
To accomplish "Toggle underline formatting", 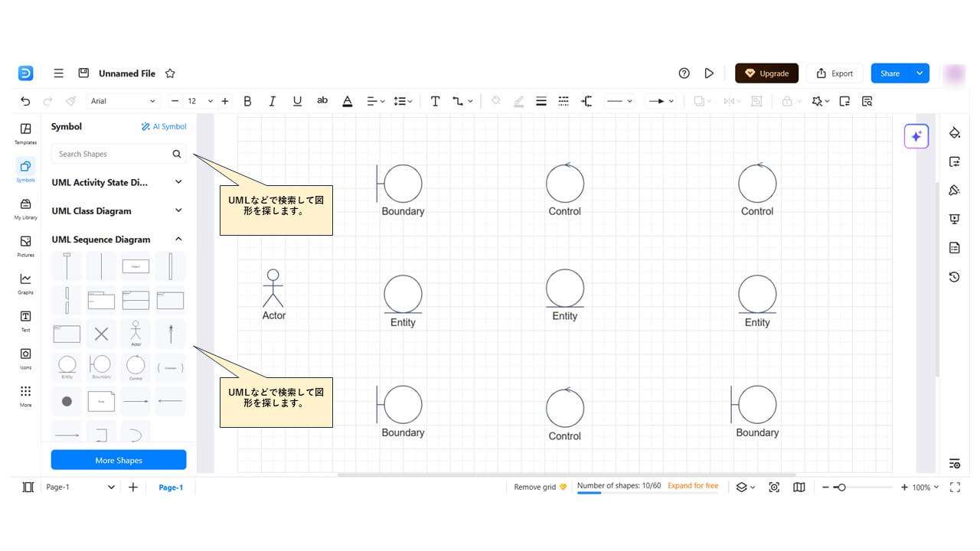I will coord(297,100).
